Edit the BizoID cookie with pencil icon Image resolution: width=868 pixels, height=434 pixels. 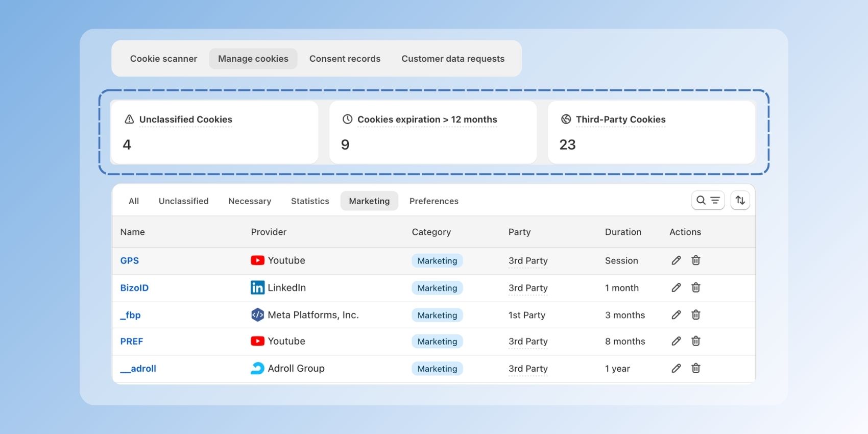pos(676,287)
